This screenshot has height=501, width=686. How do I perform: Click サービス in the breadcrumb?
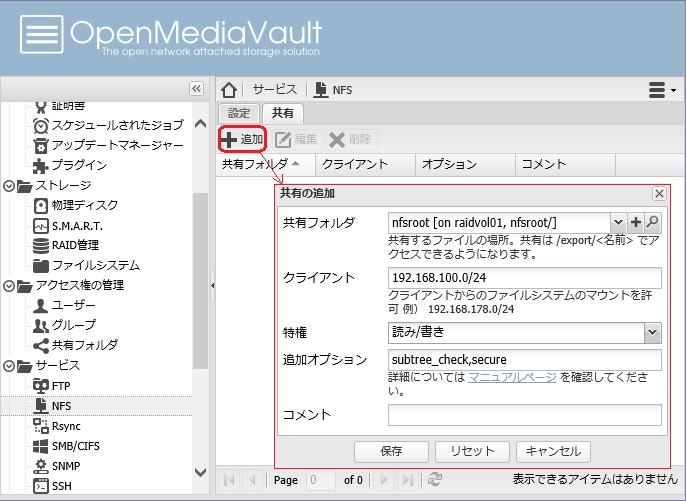[x=275, y=90]
